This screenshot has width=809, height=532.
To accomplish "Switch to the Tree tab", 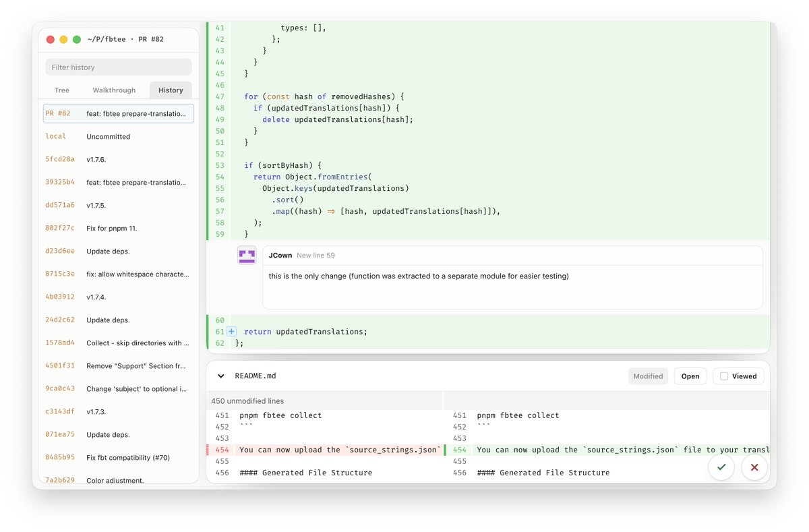I will click(x=62, y=90).
